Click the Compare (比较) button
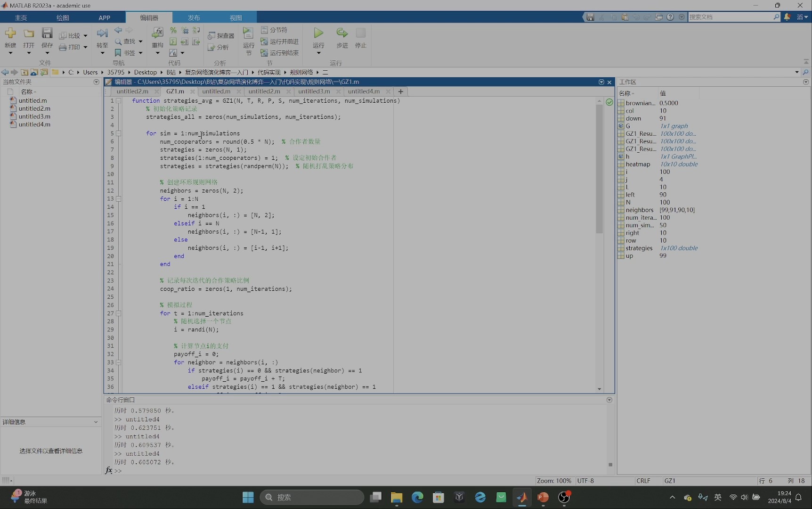Viewport: 812px width, 509px height. [x=70, y=36]
